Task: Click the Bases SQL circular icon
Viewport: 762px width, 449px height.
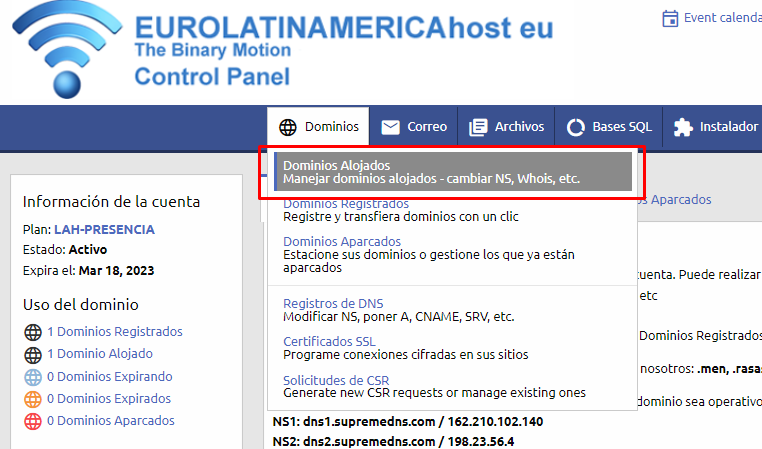Action: (576, 127)
